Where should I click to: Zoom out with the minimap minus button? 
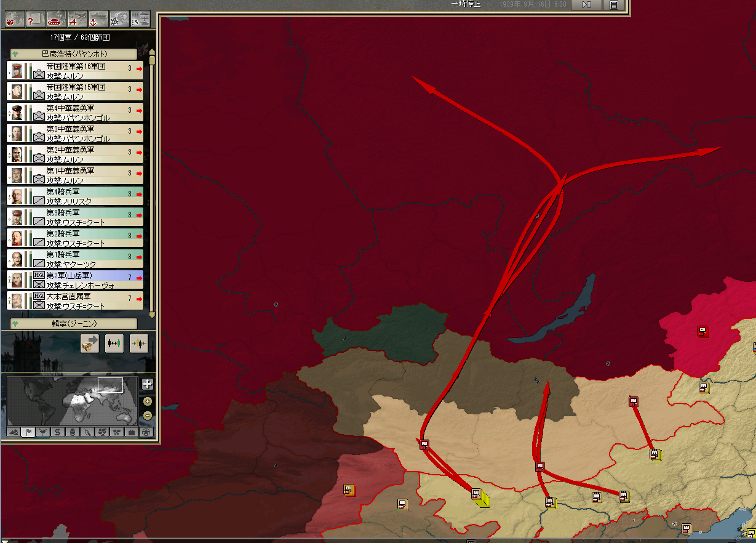click(148, 416)
